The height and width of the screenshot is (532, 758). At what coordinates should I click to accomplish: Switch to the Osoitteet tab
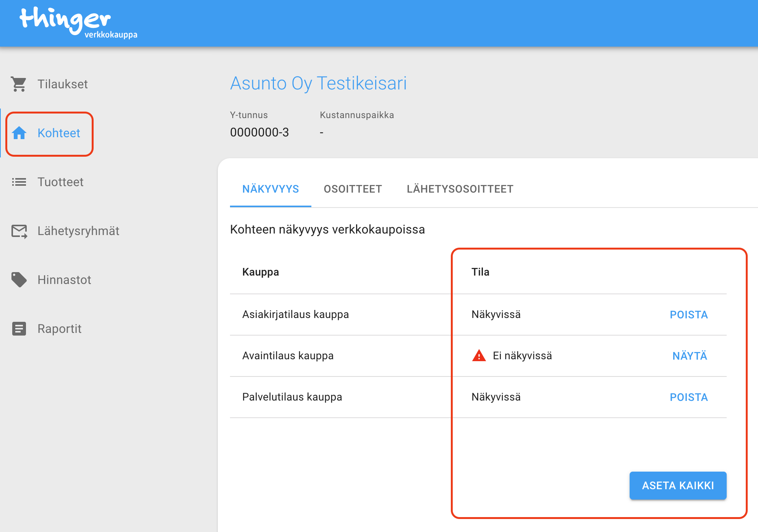tap(353, 189)
